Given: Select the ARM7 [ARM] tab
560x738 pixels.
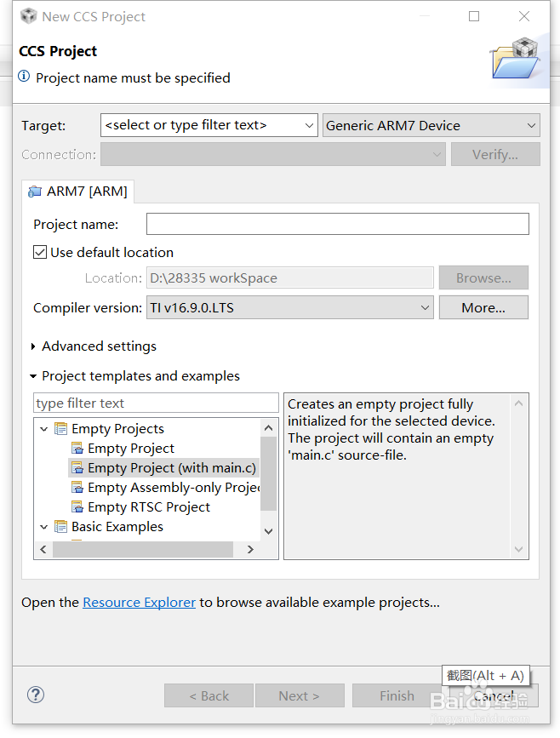Looking at the screenshot, I should 78,192.
